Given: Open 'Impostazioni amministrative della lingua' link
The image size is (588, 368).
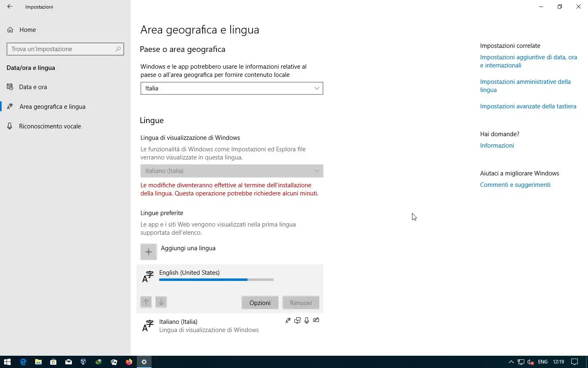Looking at the screenshot, I should click(x=525, y=86).
